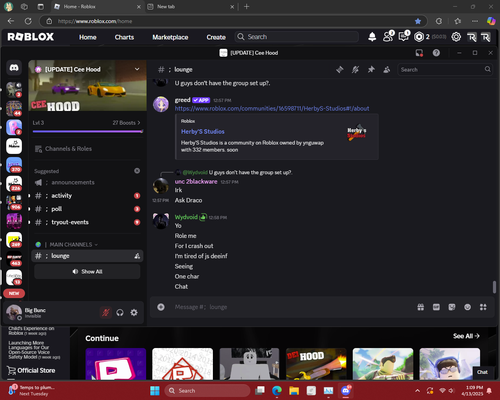Open Roblox notifications bell
500x400 pixels.
click(372, 37)
